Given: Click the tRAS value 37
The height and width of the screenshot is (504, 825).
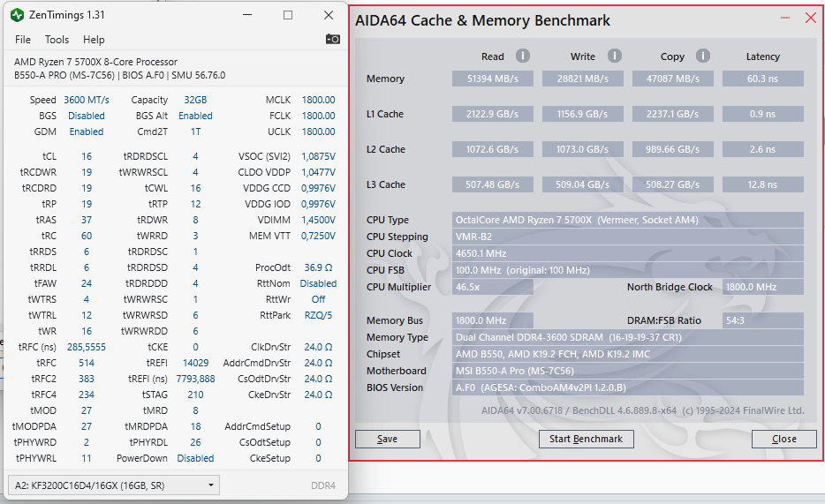Looking at the screenshot, I should [x=87, y=220].
